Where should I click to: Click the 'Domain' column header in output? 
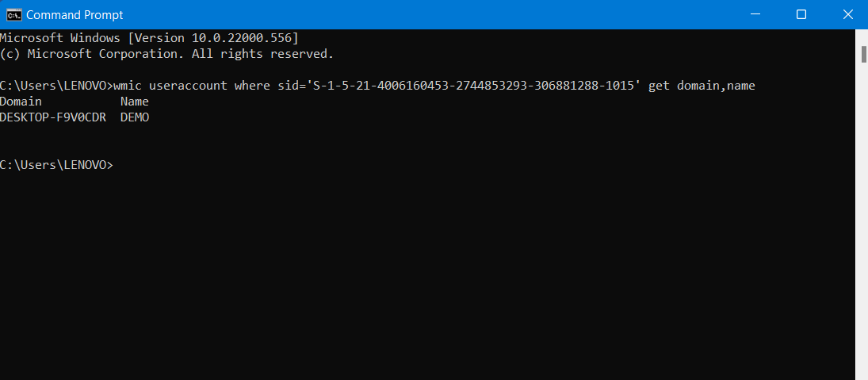pos(21,102)
